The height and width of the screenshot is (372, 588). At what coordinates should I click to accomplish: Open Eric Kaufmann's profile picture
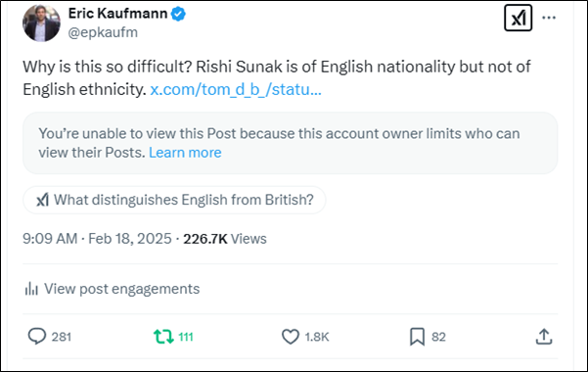41,23
